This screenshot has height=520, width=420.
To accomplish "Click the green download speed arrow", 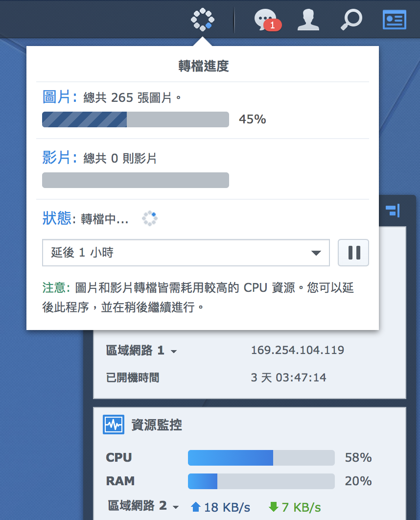I will [274, 507].
